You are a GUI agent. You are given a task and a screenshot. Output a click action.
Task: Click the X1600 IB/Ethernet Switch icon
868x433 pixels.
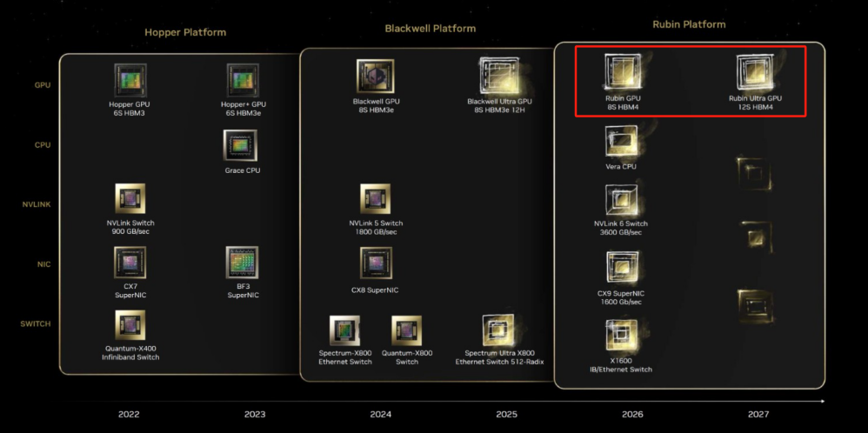[620, 336]
